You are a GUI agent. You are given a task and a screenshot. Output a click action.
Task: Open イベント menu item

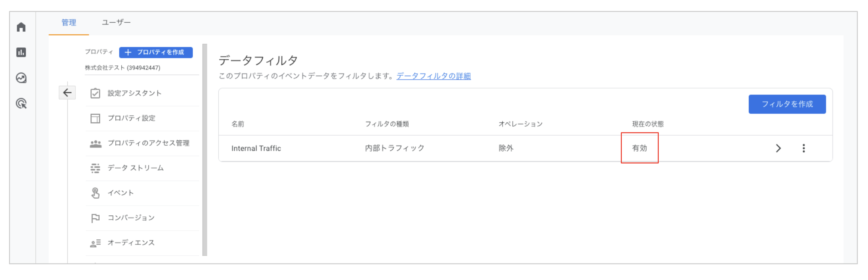[142, 193]
